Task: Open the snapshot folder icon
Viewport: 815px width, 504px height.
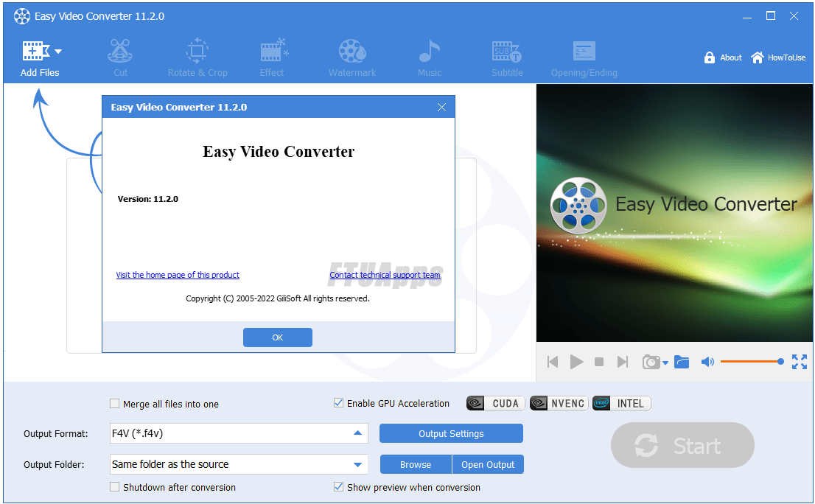Action: 682,362
